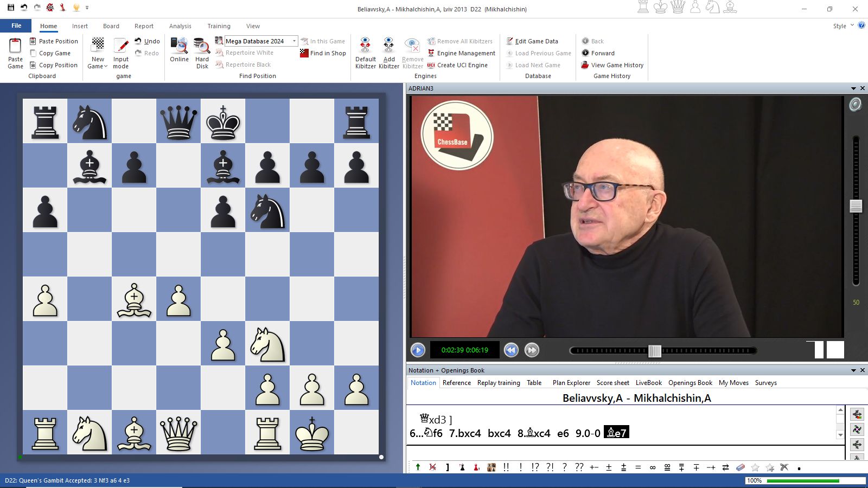Switch to the Report ribbon tab
868x488 pixels.
click(x=144, y=26)
